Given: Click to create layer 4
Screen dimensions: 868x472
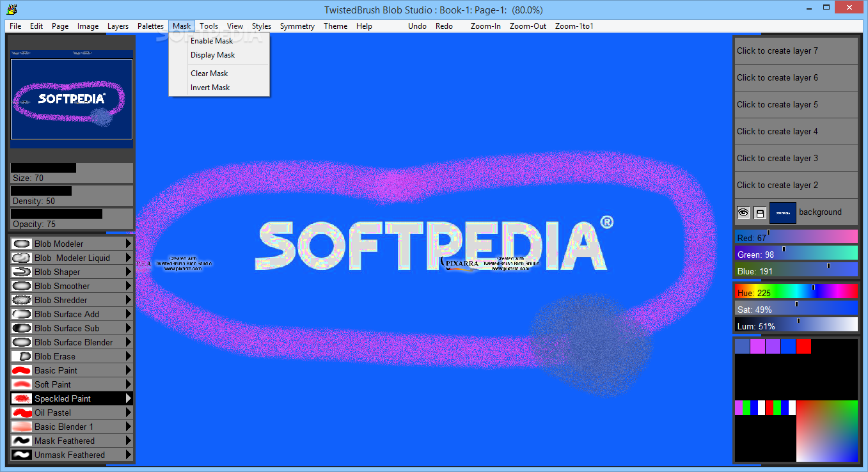Looking at the screenshot, I should pos(795,132).
